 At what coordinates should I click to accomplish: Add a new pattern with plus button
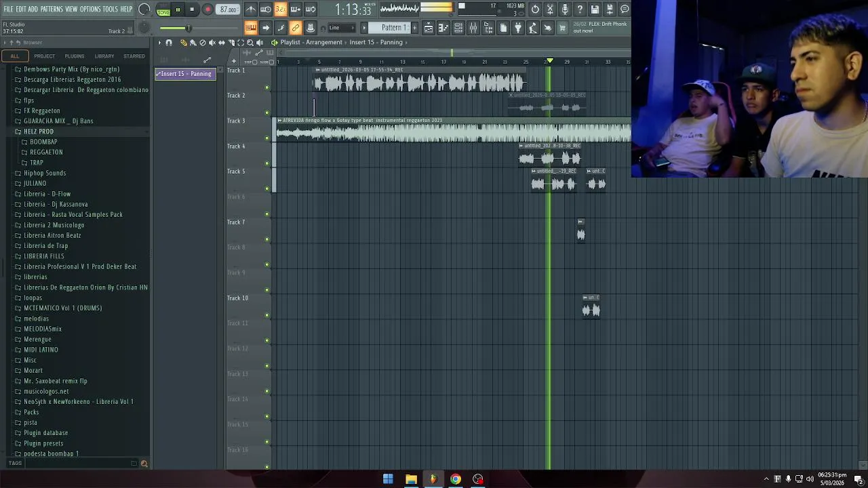(x=414, y=28)
